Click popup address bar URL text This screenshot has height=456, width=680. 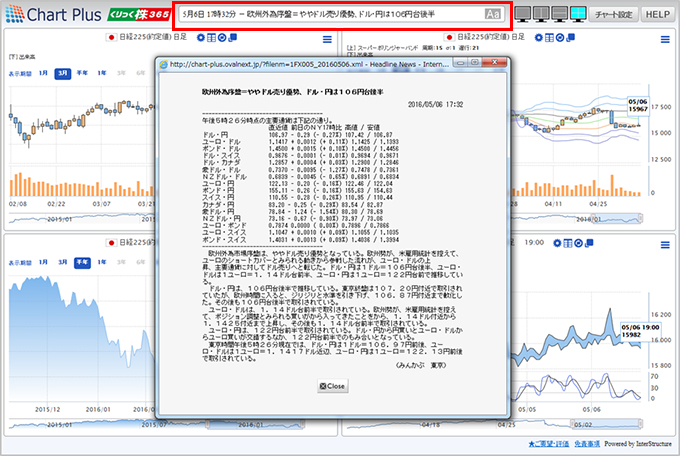coord(310,65)
